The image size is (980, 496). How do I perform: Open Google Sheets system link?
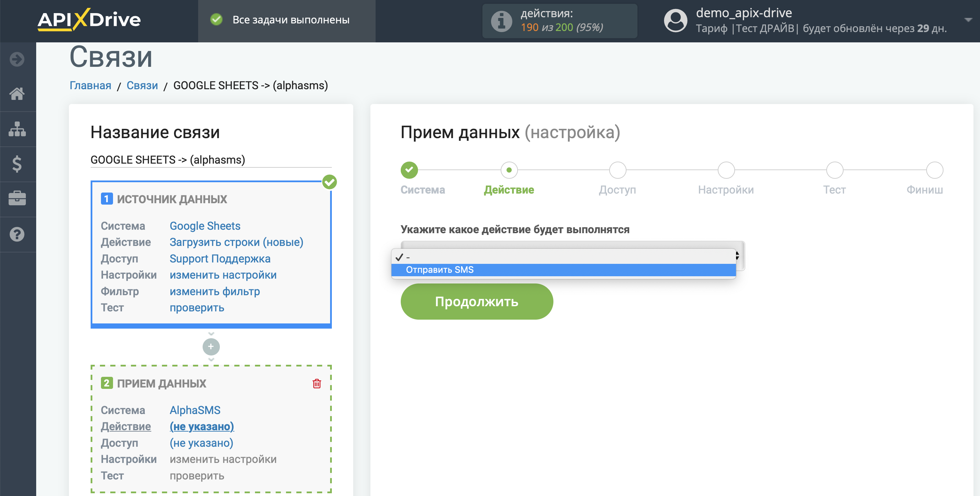[205, 226]
